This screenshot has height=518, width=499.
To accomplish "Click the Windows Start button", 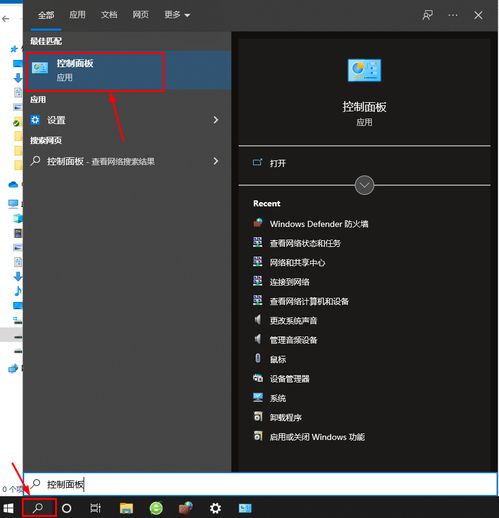I will [8, 508].
